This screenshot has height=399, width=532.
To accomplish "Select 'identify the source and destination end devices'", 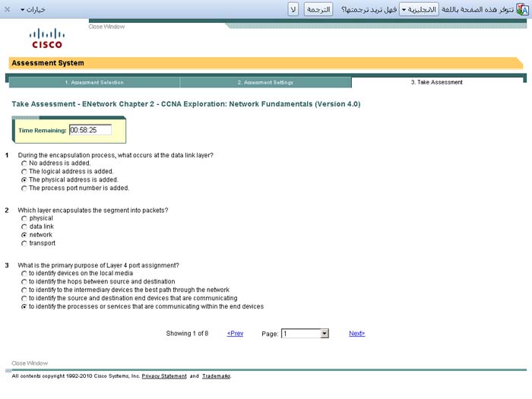I will point(24,299).
